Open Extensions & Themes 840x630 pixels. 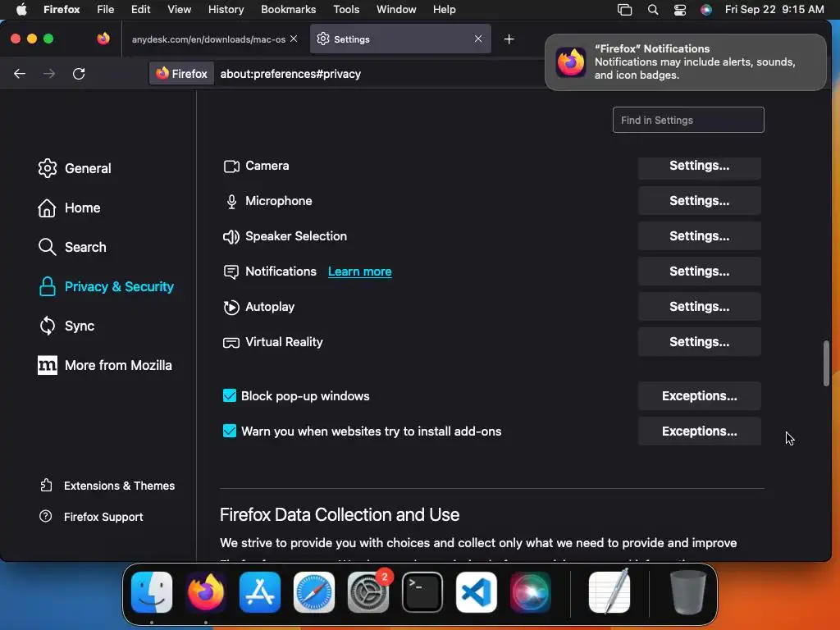pyautogui.click(x=107, y=486)
